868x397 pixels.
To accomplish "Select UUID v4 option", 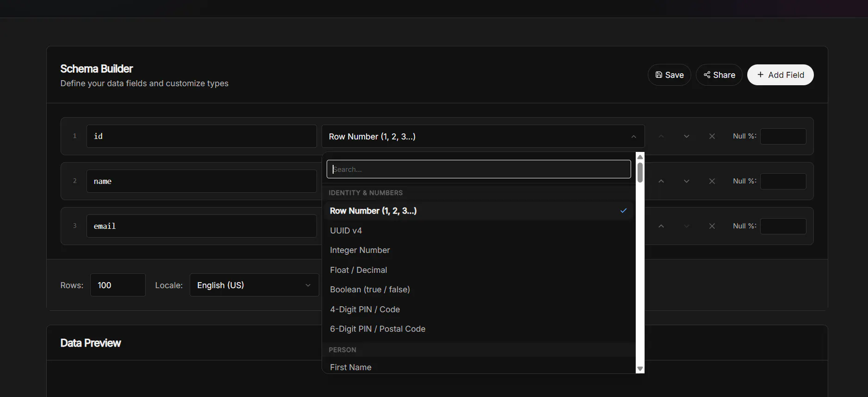I will click(478, 231).
